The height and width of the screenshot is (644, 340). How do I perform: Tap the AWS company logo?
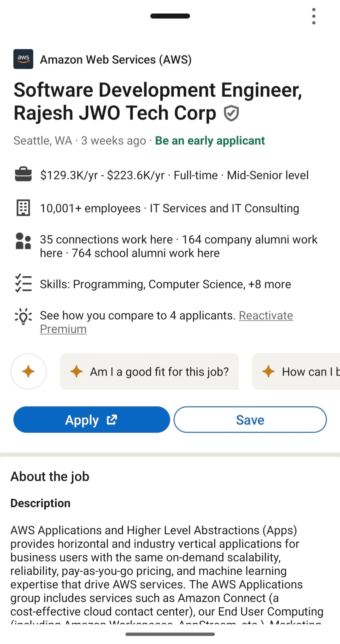coord(23,59)
